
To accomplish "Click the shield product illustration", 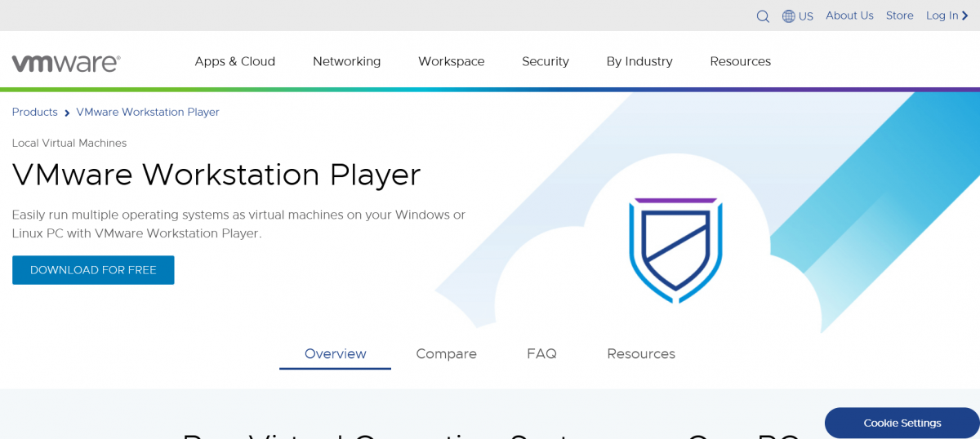I will (676, 250).
